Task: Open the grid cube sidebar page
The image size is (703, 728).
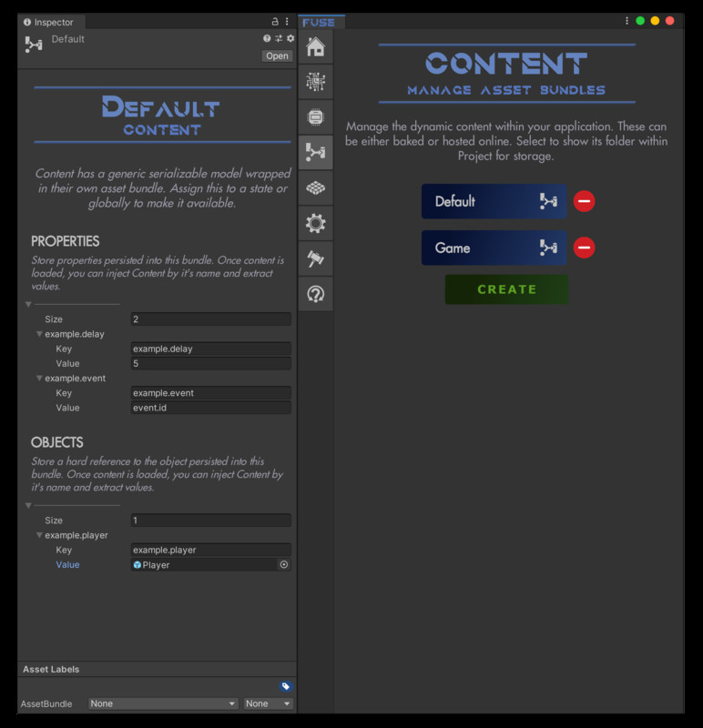Action: click(x=315, y=188)
